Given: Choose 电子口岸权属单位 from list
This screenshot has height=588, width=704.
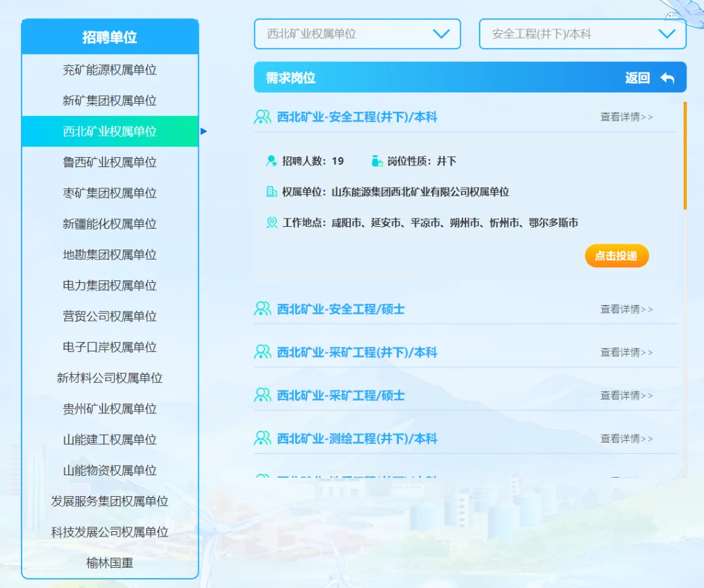Looking at the screenshot, I should [x=110, y=347].
